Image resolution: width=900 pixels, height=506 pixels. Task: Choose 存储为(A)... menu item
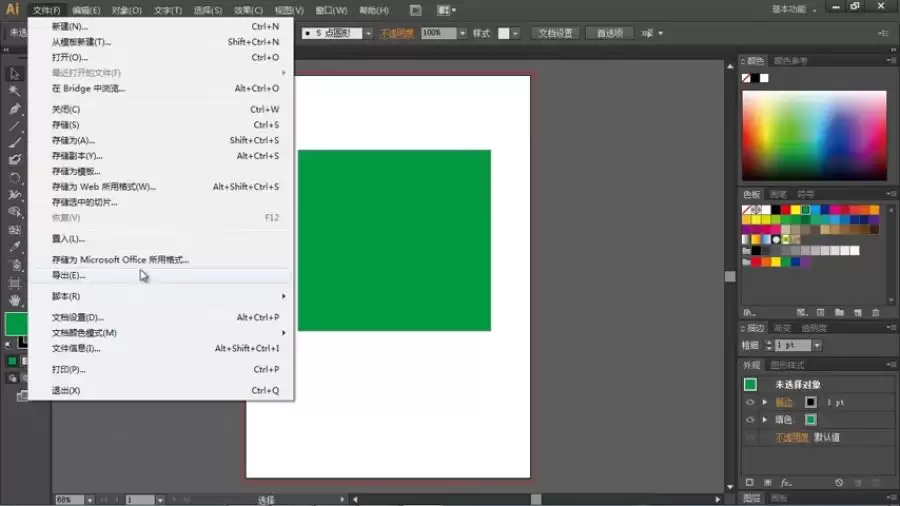[160, 140]
